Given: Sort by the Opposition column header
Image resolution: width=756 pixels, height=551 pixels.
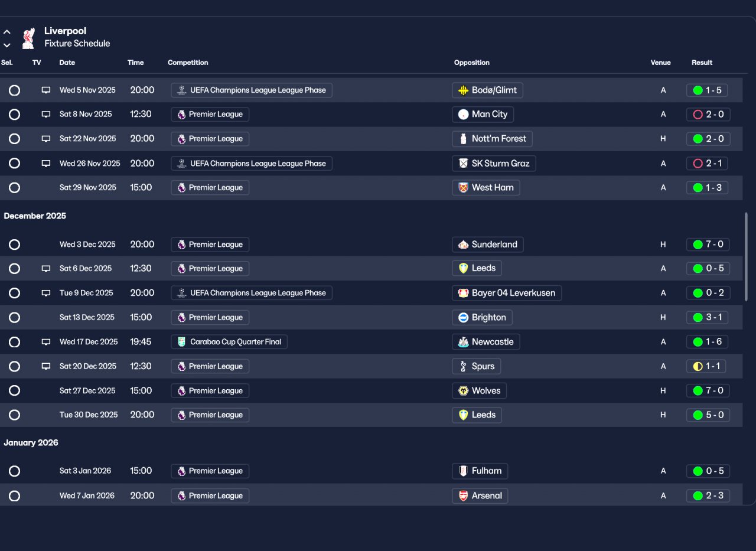Looking at the screenshot, I should (x=472, y=63).
